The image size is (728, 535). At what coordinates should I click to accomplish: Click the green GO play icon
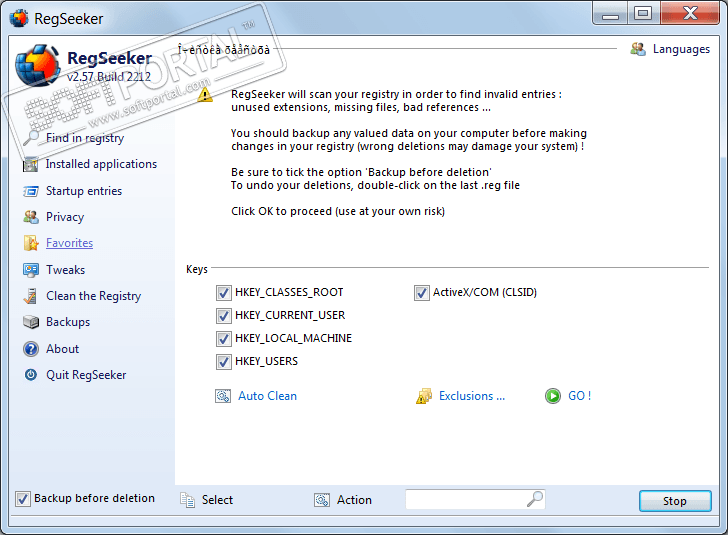point(552,396)
